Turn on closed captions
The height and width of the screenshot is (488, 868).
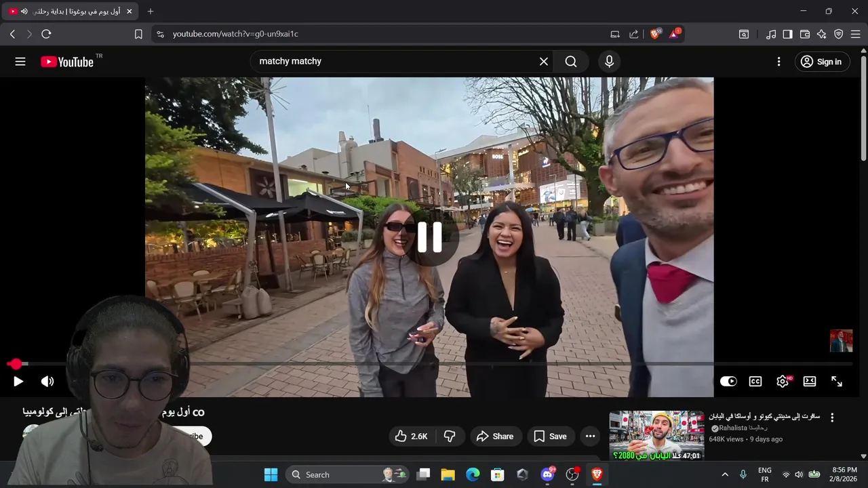coord(755,382)
